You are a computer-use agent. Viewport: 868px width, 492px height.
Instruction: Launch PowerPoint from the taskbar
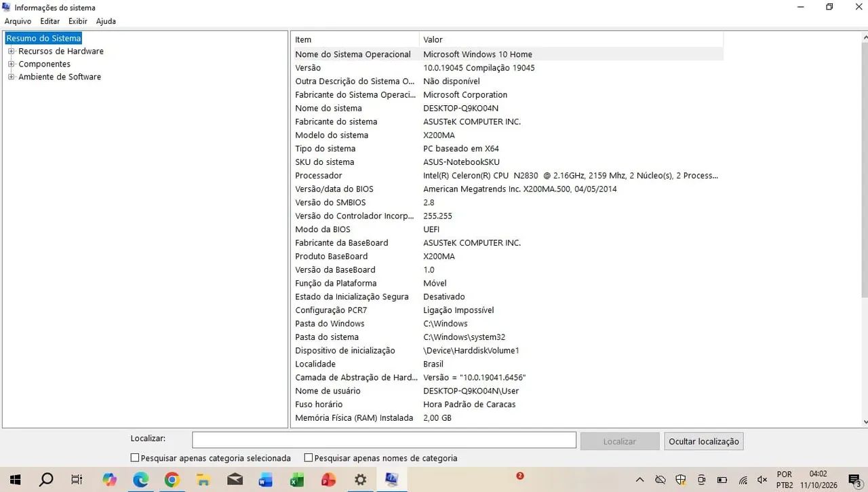coord(329,480)
